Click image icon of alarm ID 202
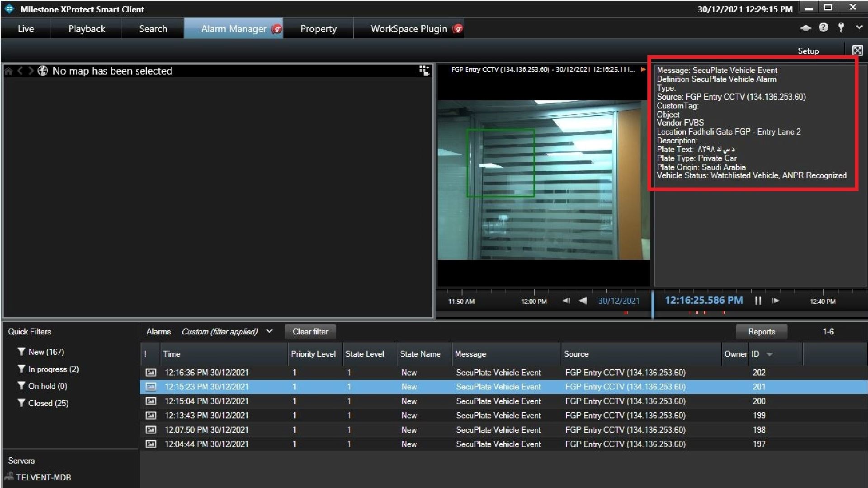 coord(151,373)
